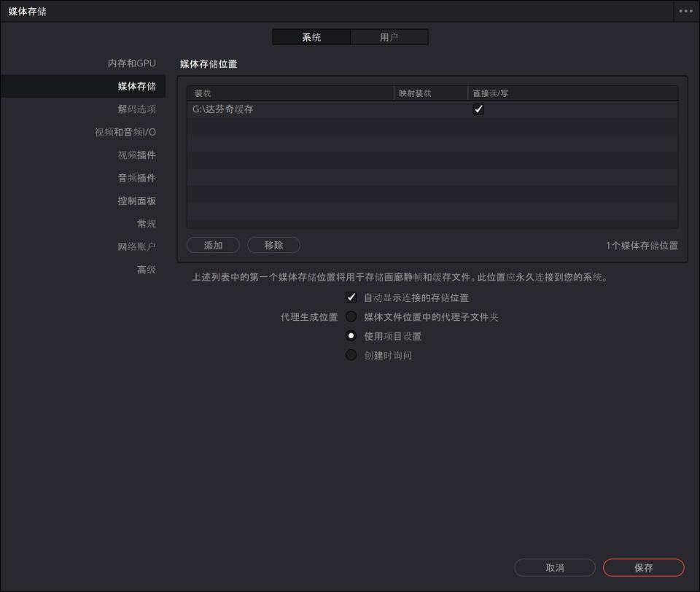Screen dimensions: 700x592
Task: Click the 媒体存储位置 section heading
Action: 209,64
